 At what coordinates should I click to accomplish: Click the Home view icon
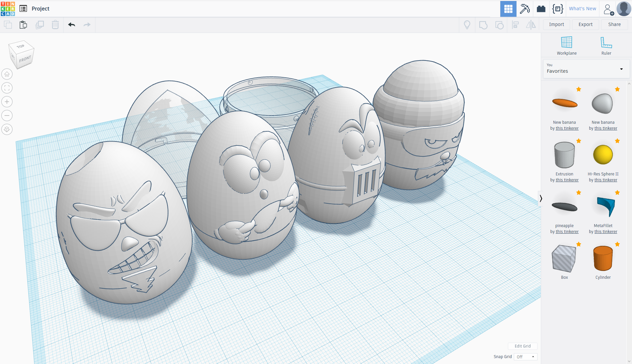coord(7,74)
